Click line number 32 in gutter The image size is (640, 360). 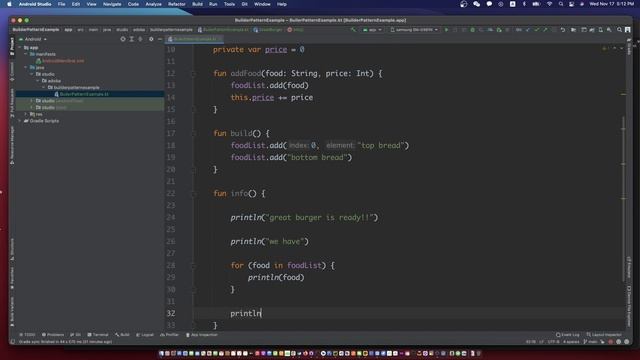pos(171,313)
